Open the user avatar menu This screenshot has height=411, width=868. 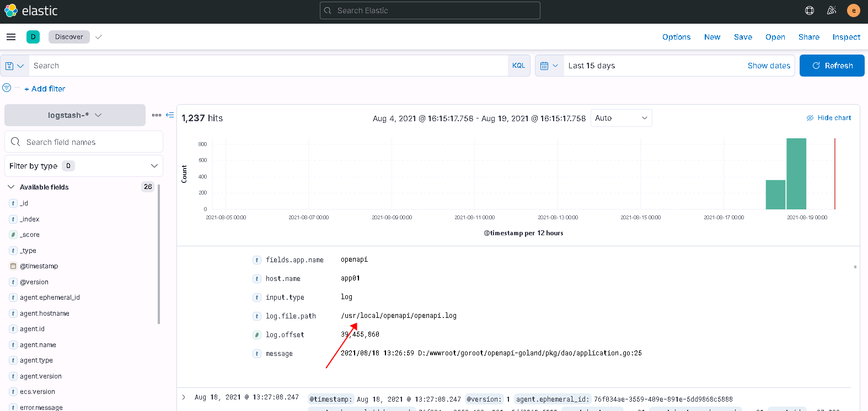coord(854,10)
